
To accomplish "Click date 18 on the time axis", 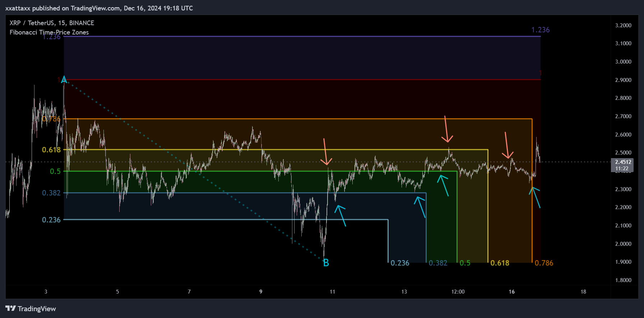I will click(583, 292).
